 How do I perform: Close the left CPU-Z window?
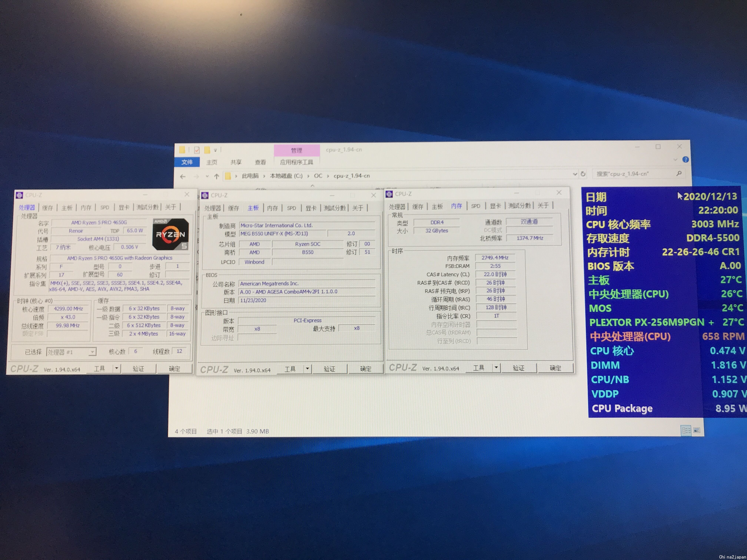(x=186, y=194)
